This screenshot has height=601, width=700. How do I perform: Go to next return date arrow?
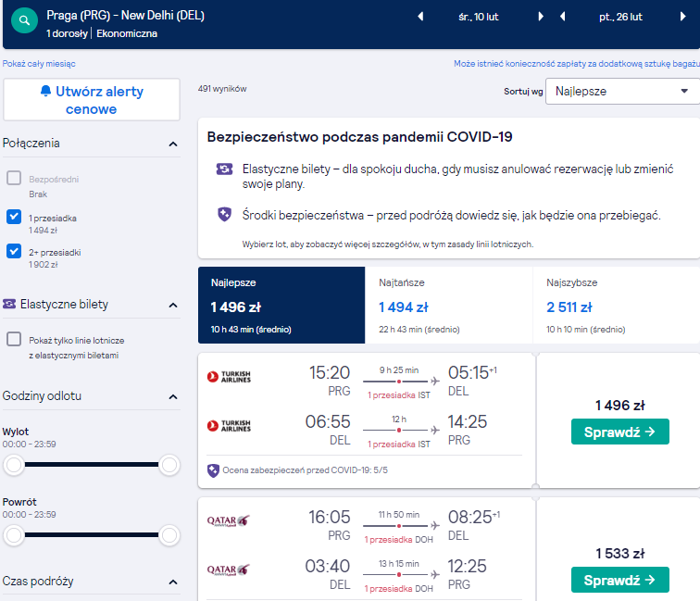682,17
